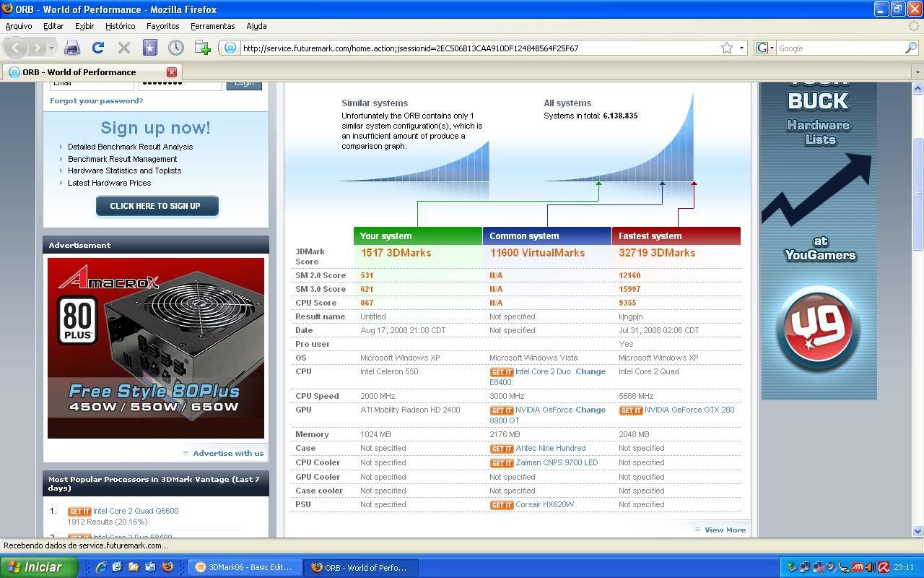Open Avira antivirus from the system tray
Image resolution: width=924 pixels, height=578 pixels.
click(x=883, y=567)
